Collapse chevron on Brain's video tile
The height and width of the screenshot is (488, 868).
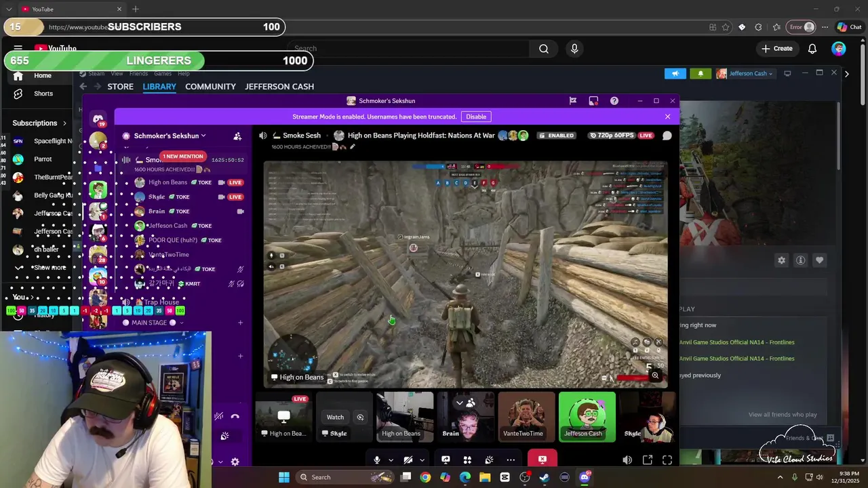459,403
